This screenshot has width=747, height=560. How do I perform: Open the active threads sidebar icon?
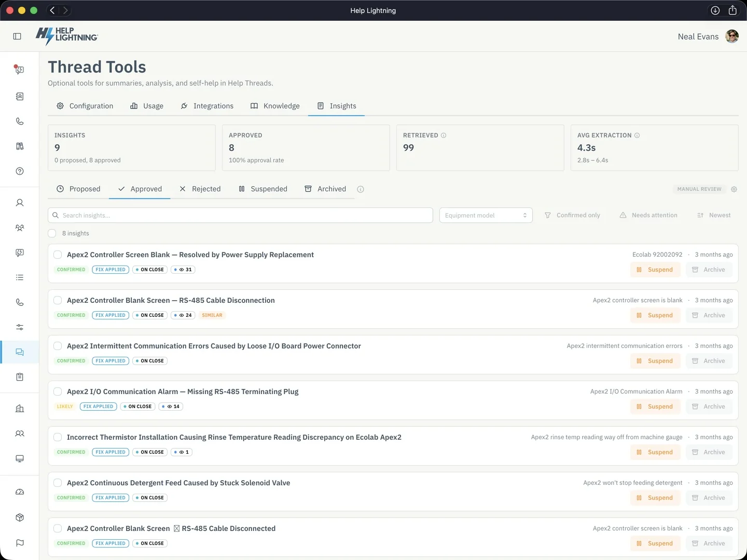pos(20,352)
